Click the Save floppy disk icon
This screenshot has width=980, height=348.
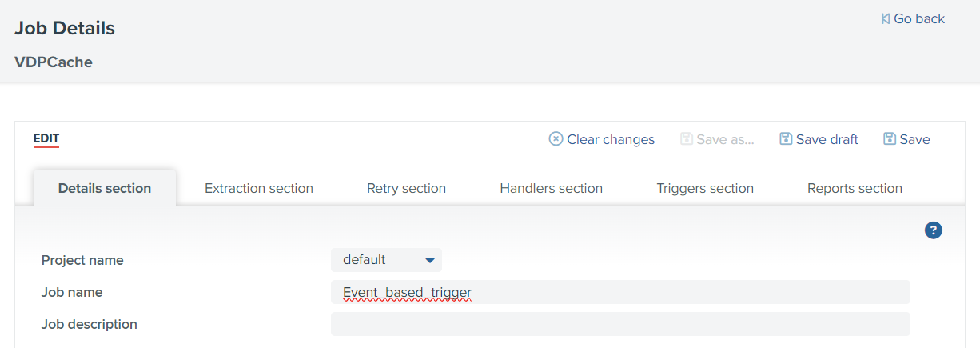click(890, 139)
